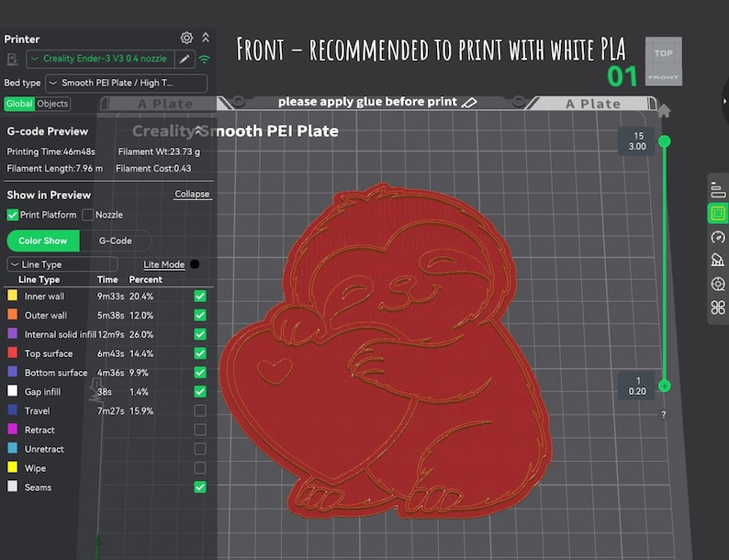Show Retract moves checkbox
Image resolution: width=729 pixels, height=560 pixels.
[x=200, y=430]
